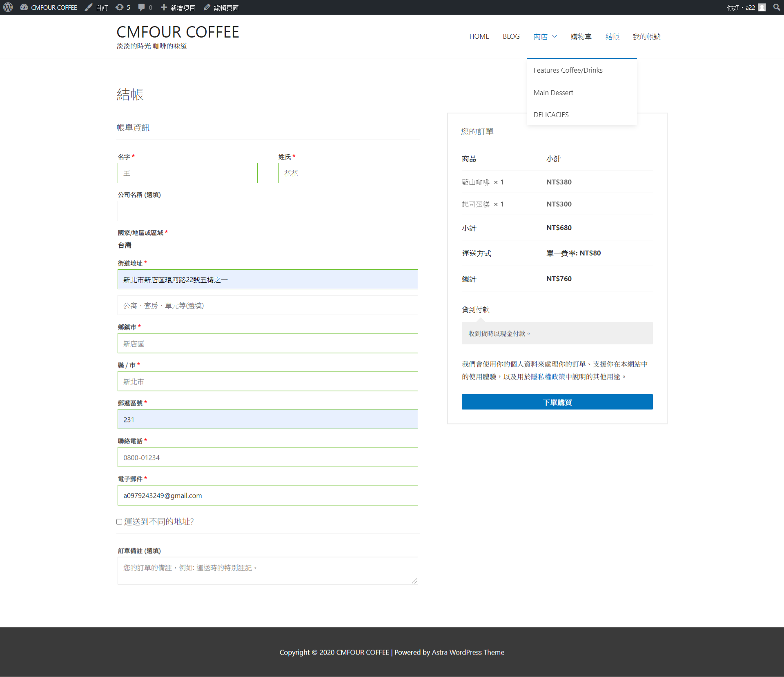The width and height of the screenshot is (784, 677).
Task: Click the privacy policy link
Action: (x=548, y=377)
